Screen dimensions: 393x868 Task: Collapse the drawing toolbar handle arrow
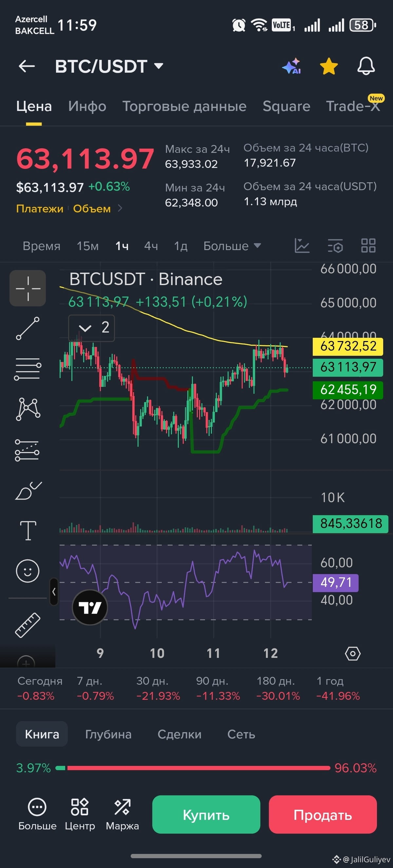(x=54, y=592)
